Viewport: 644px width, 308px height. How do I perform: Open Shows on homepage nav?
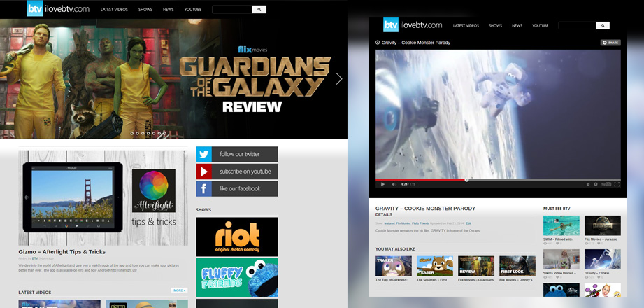click(145, 10)
